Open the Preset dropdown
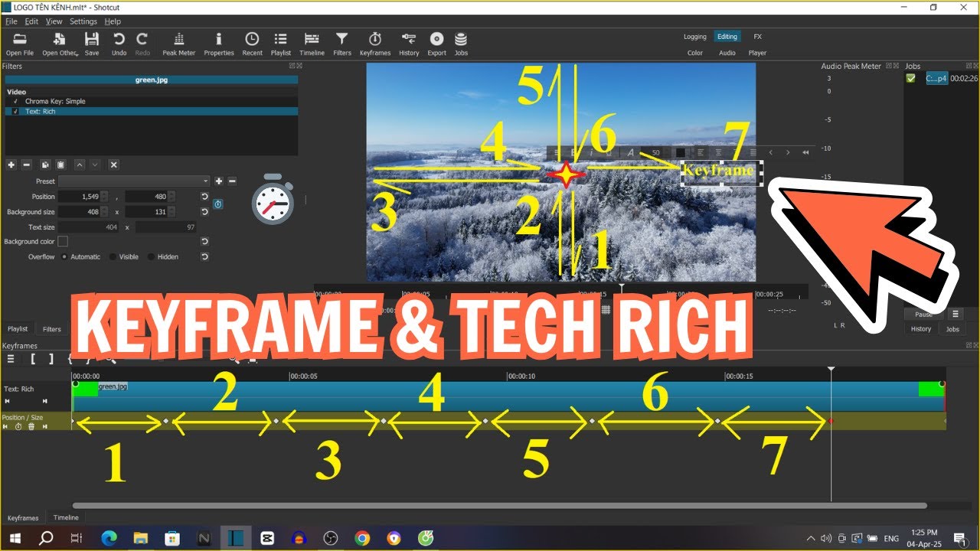 (x=134, y=181)
